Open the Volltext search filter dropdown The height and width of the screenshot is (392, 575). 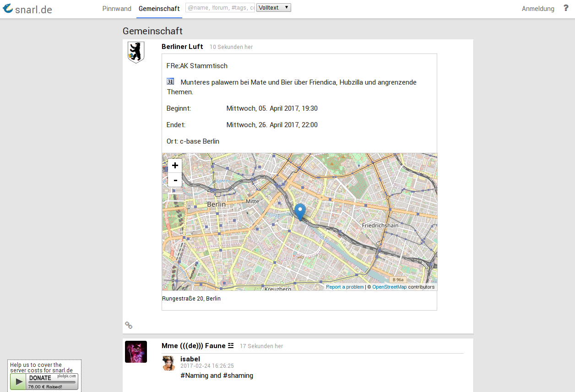(273, 7)
